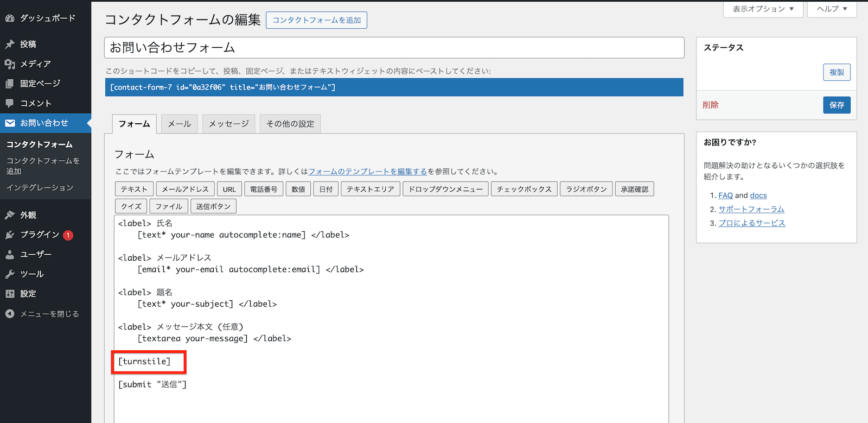Click the Dashboard icon in sidebar
This screenshot has height=423, width=868.
pyautogui.click(x=10, y=18)
